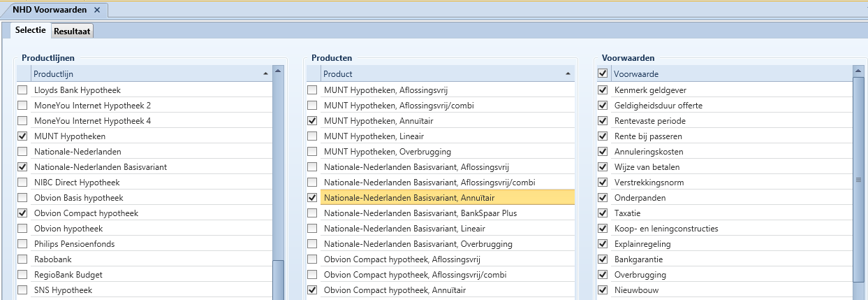Select the 'Overbrugging' voorwaarde row
The width and height of the screenshot is (868, 300).
(725, 275)
